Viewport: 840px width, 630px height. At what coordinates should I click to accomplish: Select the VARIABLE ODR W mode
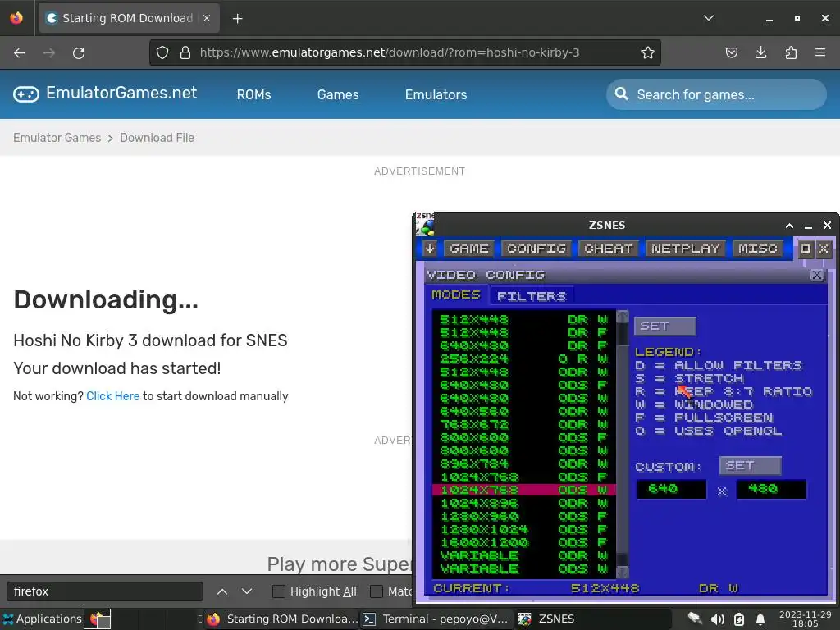pyautogui.click(x=524, y=555)
